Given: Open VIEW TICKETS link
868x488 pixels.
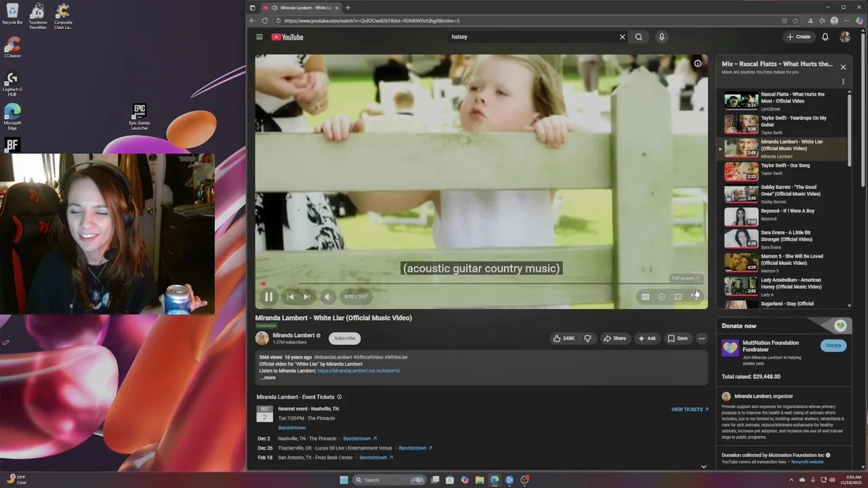Looking at the screenshot, I should (x=690, y=409).
